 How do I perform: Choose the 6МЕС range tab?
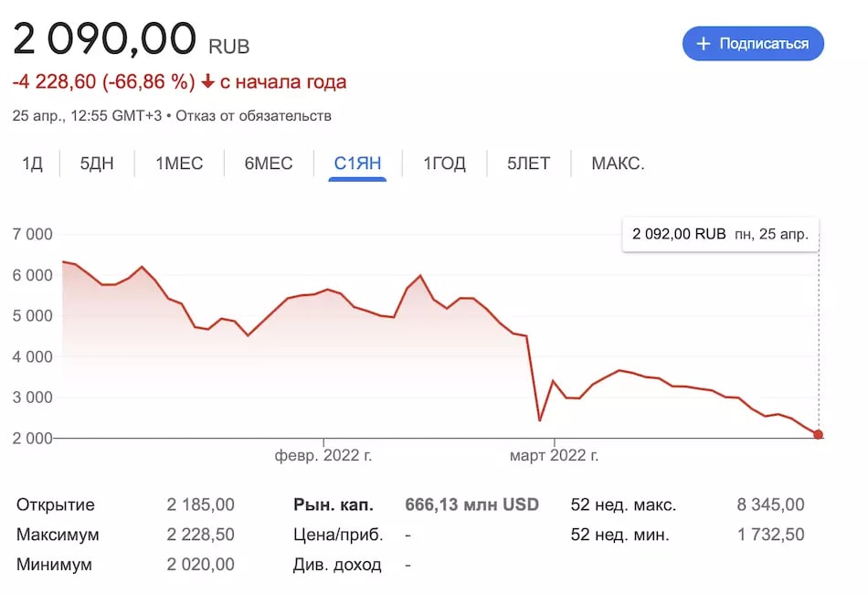pos(269,164)
